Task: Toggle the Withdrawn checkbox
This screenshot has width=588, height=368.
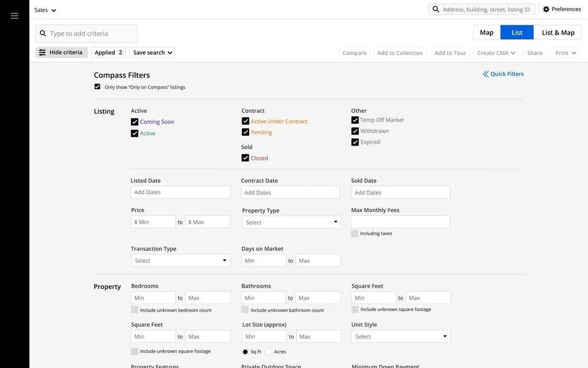Action: [x=355, y=131]
